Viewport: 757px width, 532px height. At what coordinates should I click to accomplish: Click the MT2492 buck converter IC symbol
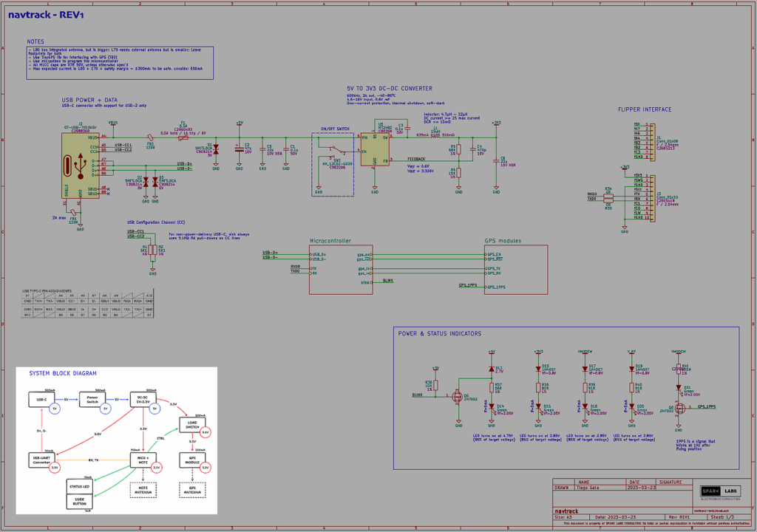pyautogui.click(x=375, y=150)
